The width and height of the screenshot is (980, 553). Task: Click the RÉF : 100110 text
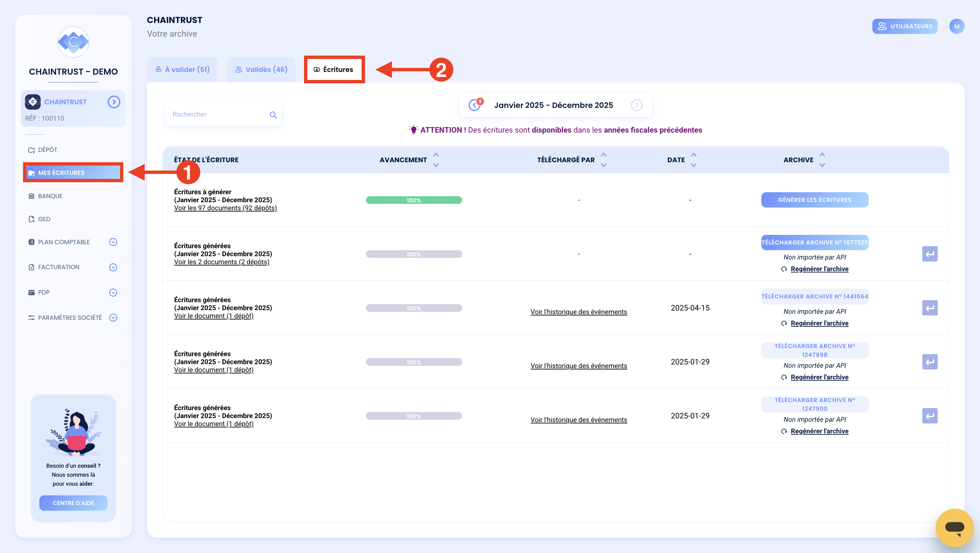[45, 118]
